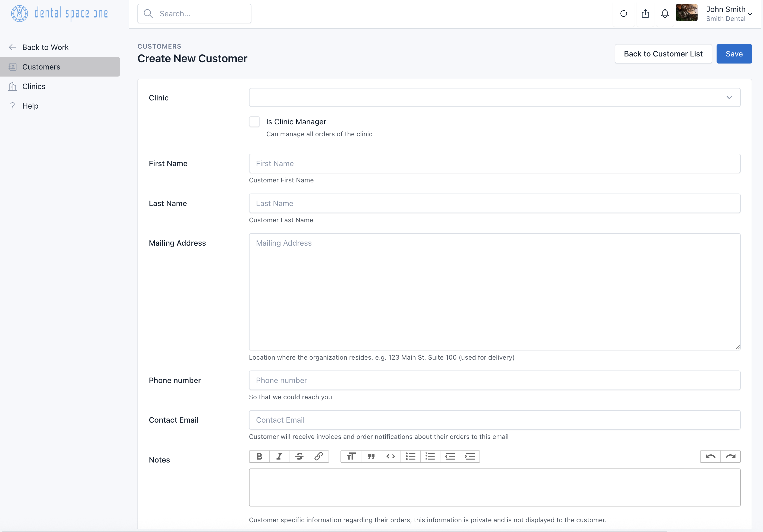This screenshot has width=763, height=532.
Task: Toggle italic formatting in Notes toolbar
Action: 279,456
